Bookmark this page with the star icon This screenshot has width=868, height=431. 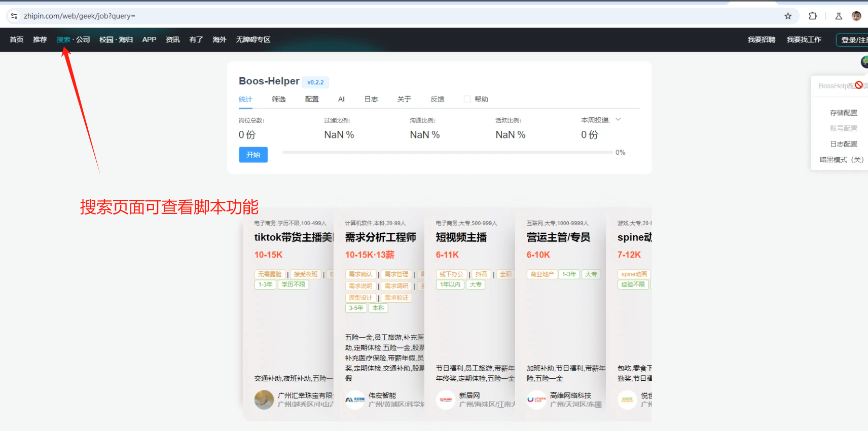point(788,16)
